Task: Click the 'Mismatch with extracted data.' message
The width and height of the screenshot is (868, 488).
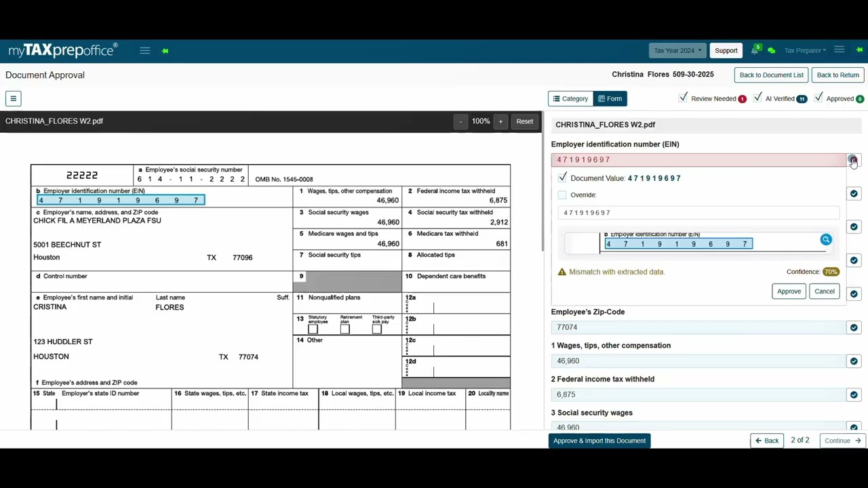Action: 617,272
